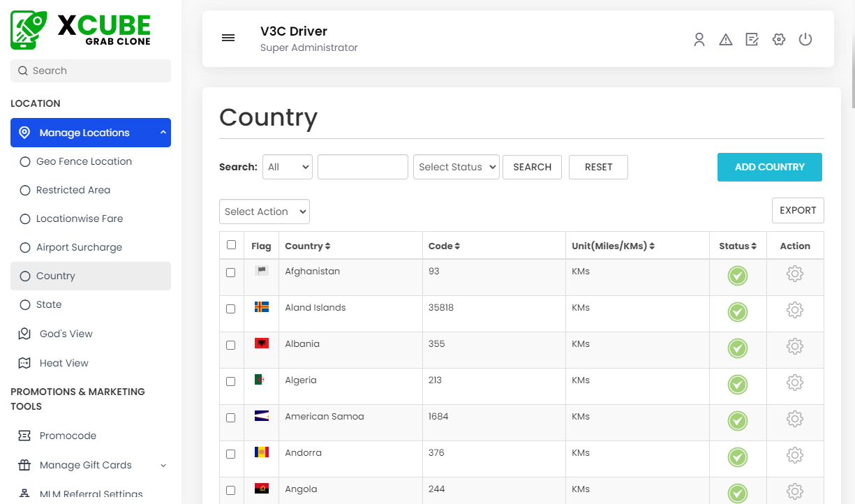Toggle the green status icon for Algeria

click(738, 385)
